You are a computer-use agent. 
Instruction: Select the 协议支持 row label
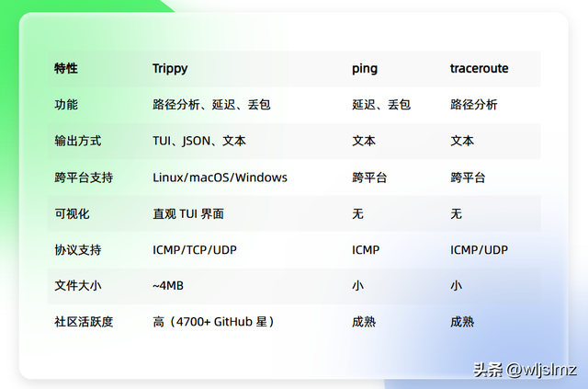click(77, 250)
